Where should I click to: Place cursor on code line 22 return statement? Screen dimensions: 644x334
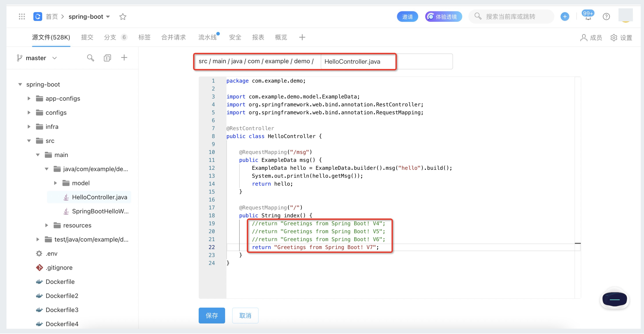point(315,248)
